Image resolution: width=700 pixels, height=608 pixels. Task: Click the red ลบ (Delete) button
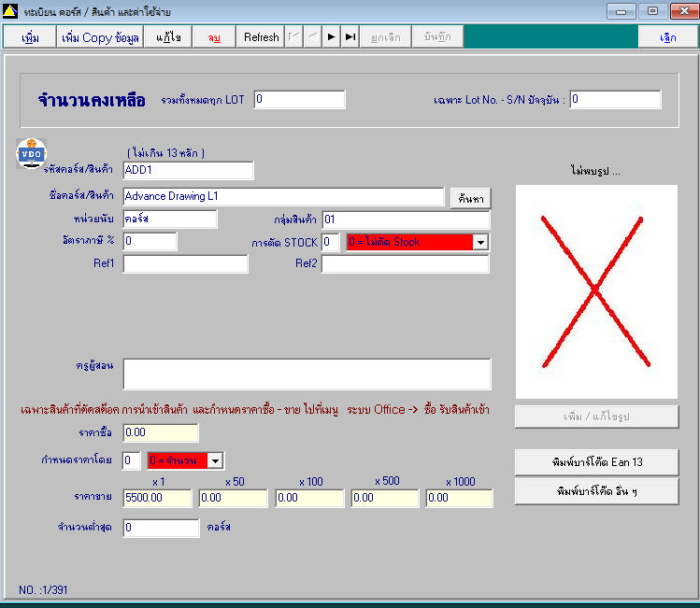tap(214, 37)
